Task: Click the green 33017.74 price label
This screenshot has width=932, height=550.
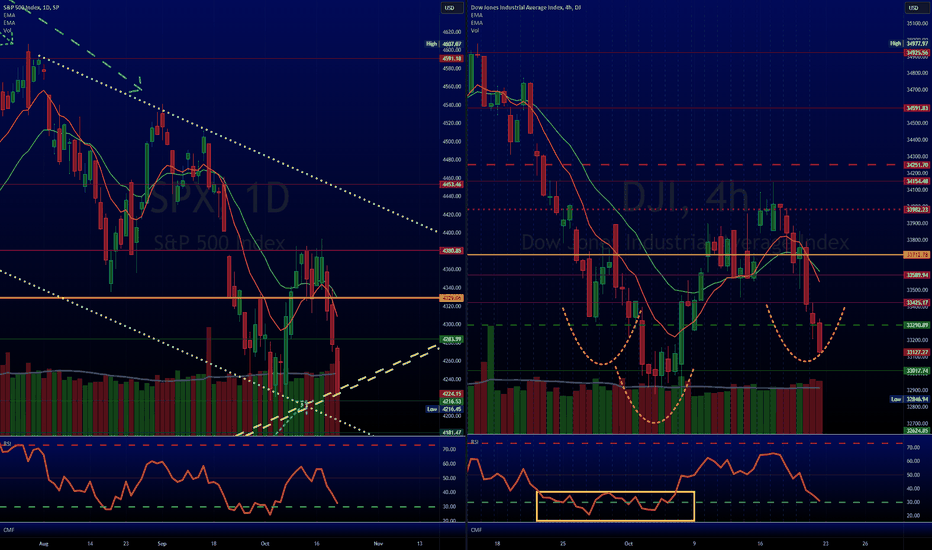Action: pos(917,370)
